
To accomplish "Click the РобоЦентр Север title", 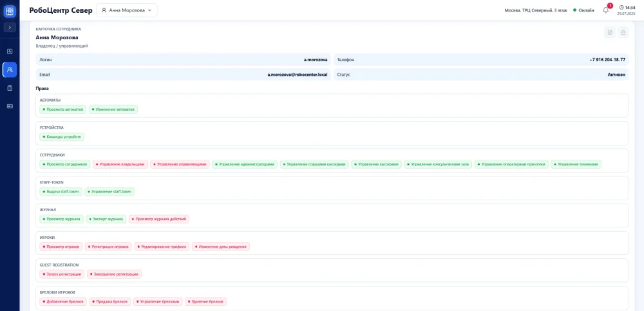I will pos(61,10).
